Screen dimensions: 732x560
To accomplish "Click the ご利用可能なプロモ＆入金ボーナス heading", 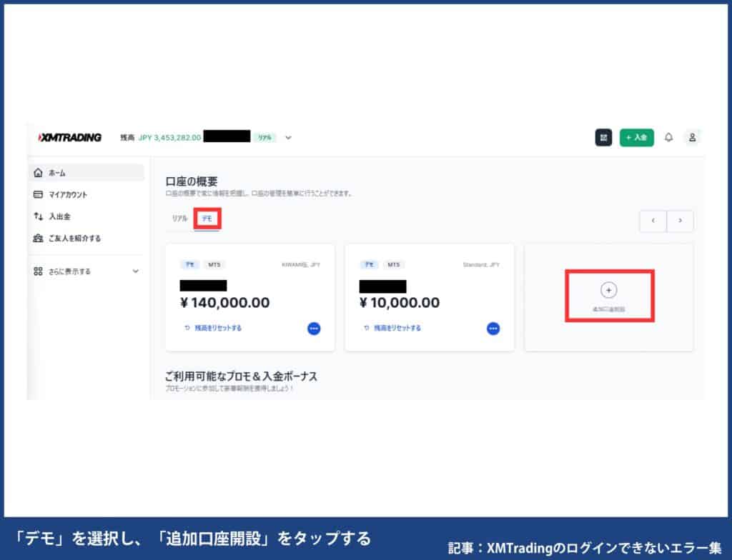I will tap(242, 376).
